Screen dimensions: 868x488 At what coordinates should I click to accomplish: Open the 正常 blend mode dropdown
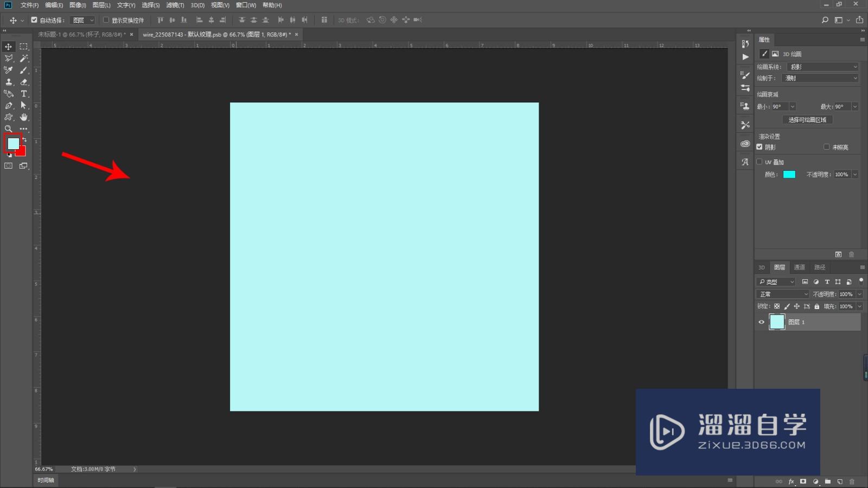coord(783,294)
